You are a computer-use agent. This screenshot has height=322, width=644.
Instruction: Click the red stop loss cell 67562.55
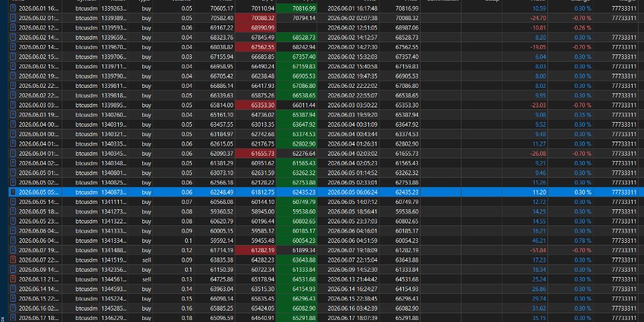click(x=257, y=47)
